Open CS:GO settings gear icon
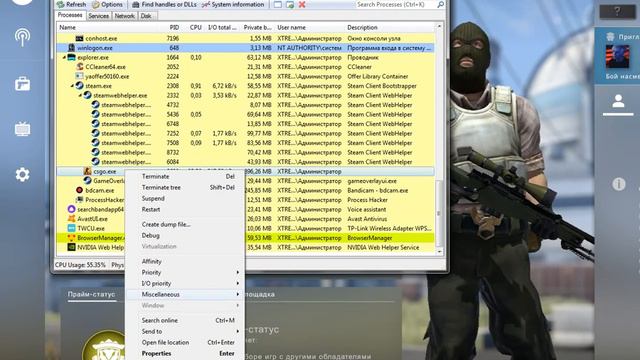The height and width of the screenshot is (360, 640). point(22,175)
